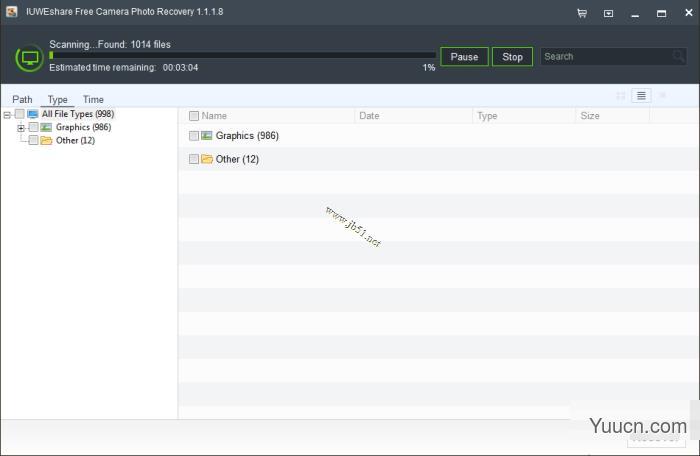This screenshot has width=700, height=456.
Task: Select Other folder icon in file list
Action: 207,159
